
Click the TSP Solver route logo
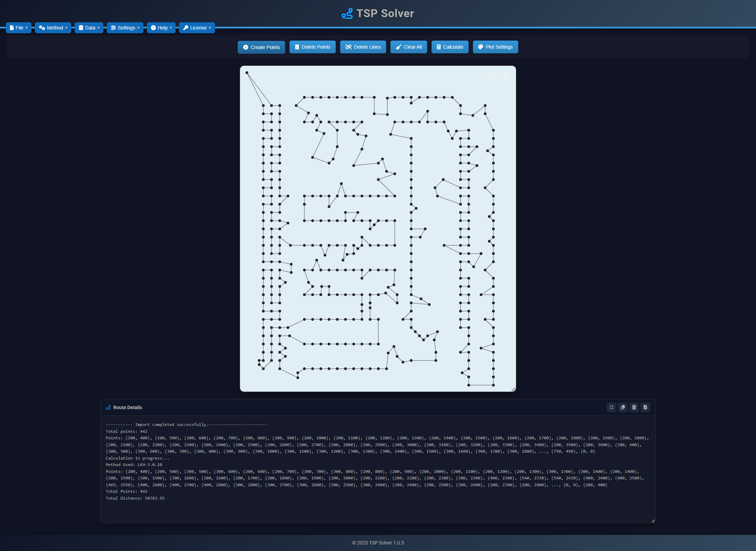tap(347, 13)
